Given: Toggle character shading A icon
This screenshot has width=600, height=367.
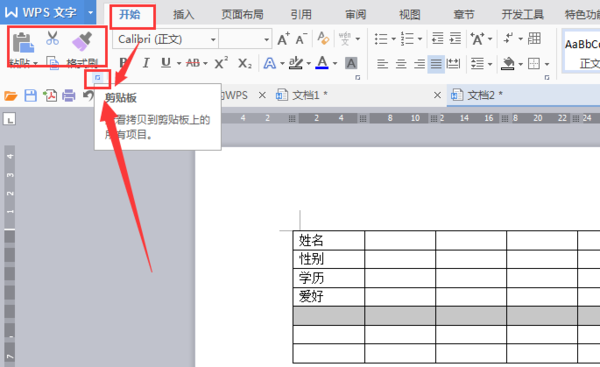Looking at the screenshot, I should (x=351, y=63).
